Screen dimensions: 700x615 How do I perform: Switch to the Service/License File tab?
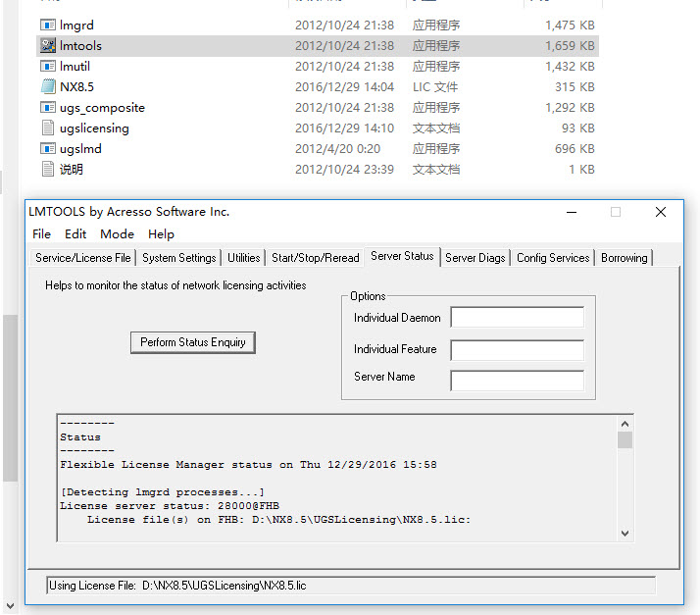[83, 258]
